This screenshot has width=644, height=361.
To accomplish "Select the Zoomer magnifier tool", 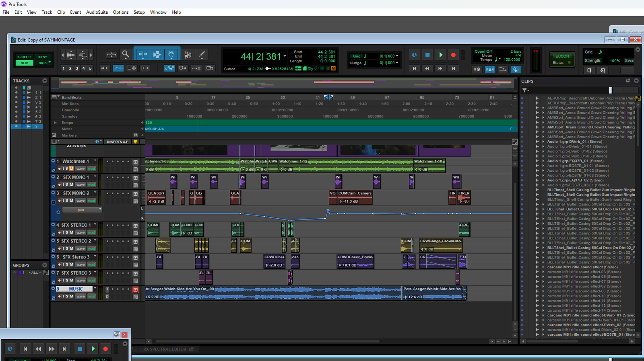I will click(x=126, y=54).
